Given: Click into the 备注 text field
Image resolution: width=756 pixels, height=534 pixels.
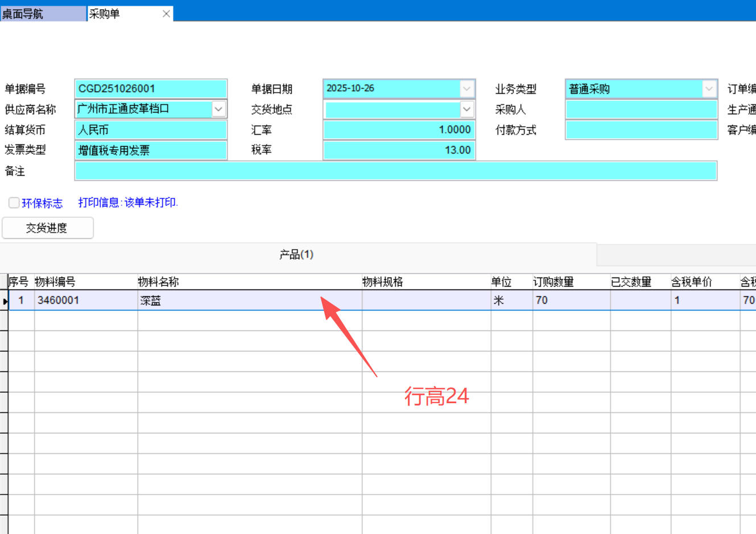Looking at the screenshot, I should point(395,171).
